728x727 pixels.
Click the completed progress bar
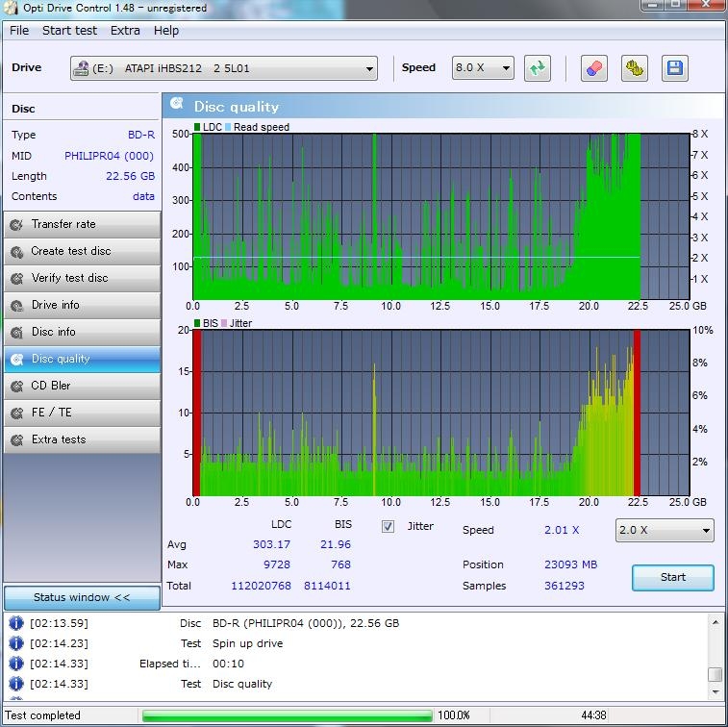pyautogui.click(x=287, y=715)
